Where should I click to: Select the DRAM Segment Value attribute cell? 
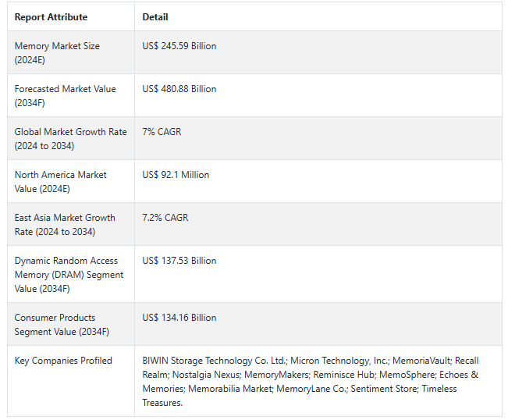(x=71, y=274)
